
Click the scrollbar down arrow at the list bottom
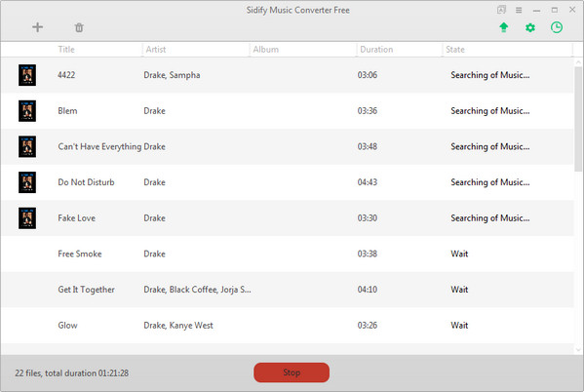[578, 349]
